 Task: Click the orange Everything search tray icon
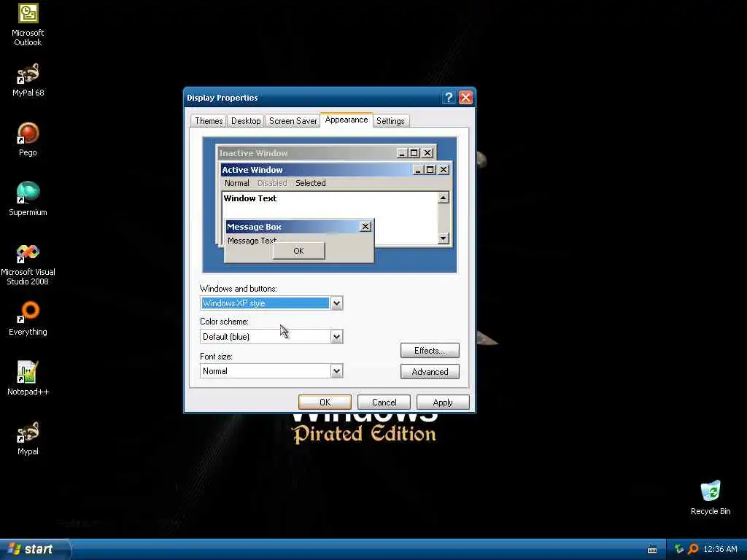[693, 549]
